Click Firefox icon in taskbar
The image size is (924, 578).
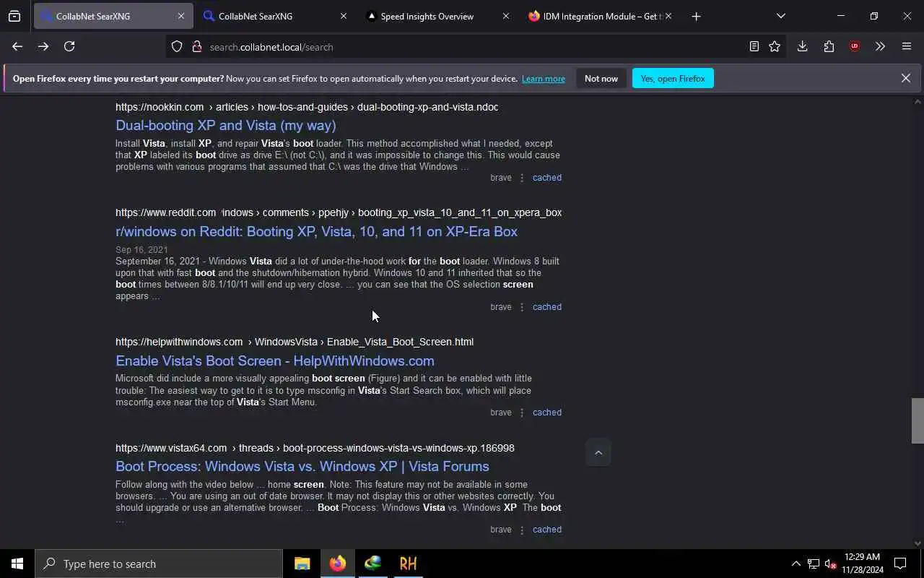(338, 564)
